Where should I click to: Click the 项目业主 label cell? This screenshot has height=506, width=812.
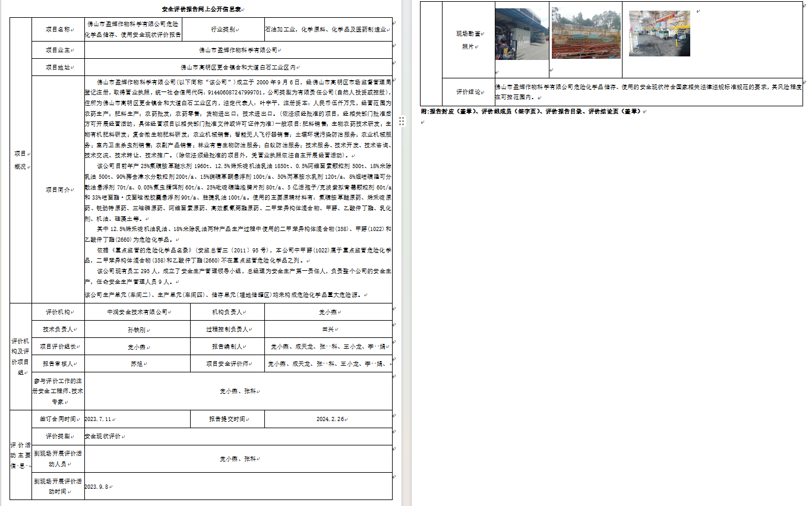click(57, 50)
